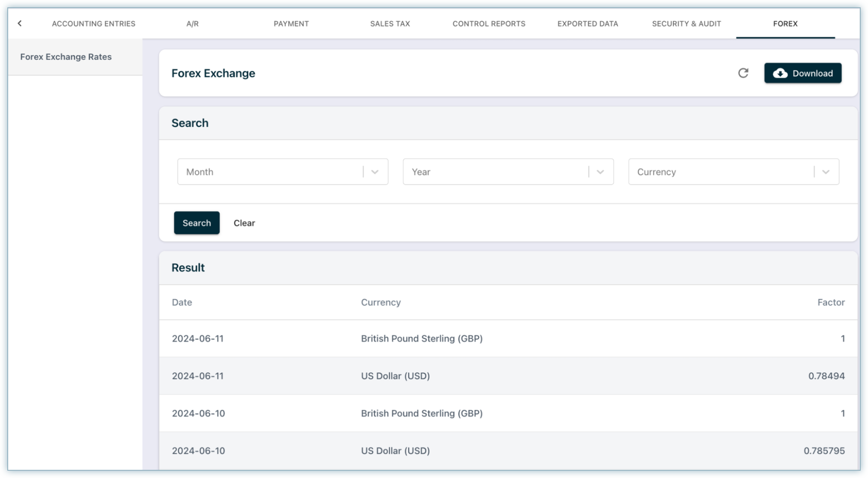Screen dimensions: 868x478
Task: Click the Date column header
Action: click(182, 302)
